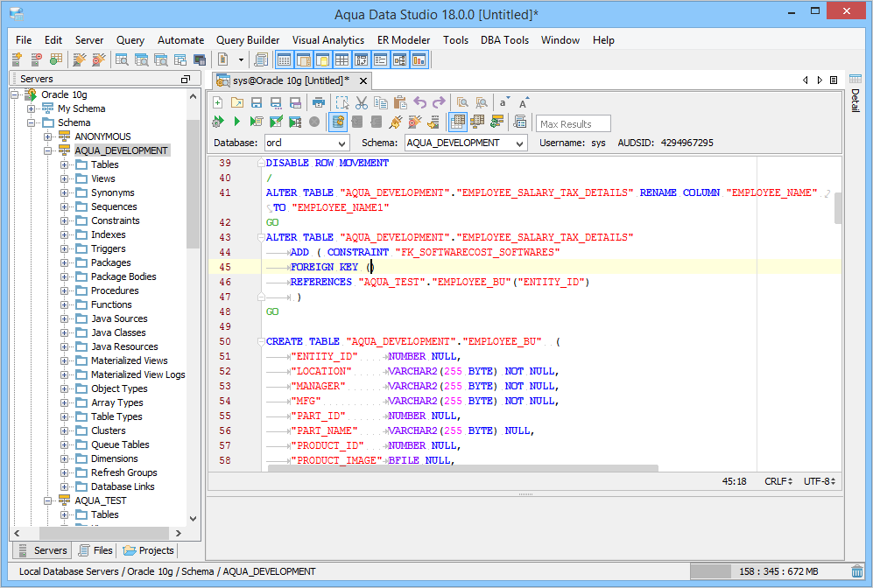Image resolution: width=873 pixels, height=588 pixels.
Task: Click the garbage collection trash icon in the status bar
Action: click(856, 571)
